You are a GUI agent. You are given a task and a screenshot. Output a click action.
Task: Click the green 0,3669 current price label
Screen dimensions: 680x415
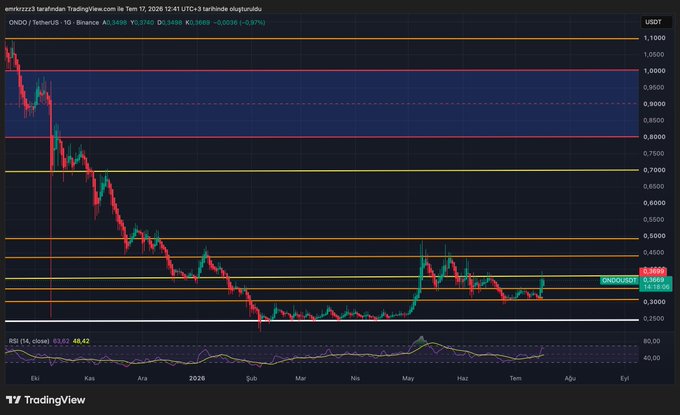tap(654, 280)
